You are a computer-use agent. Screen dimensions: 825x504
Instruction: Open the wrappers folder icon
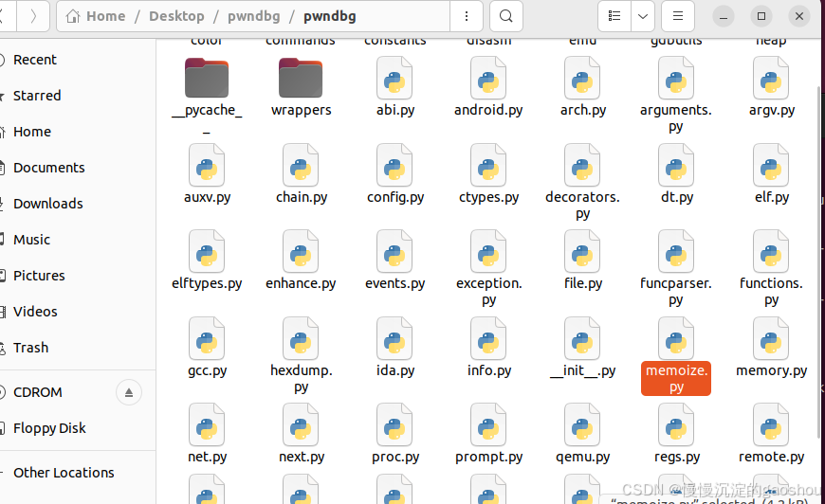[301, 79]
